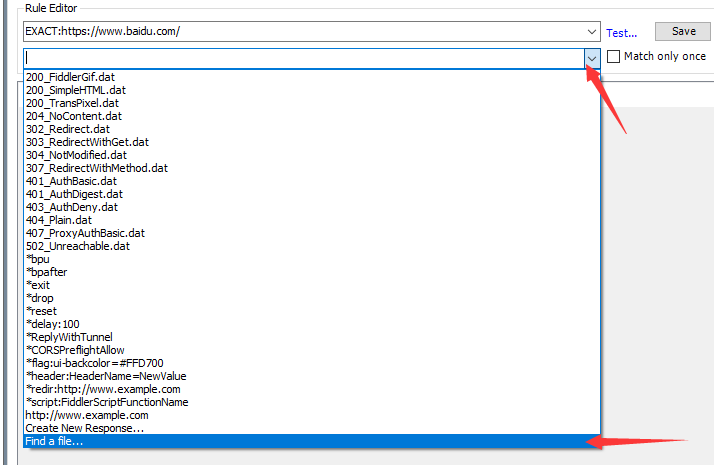Enable Match only once checkbox

pyautogui.click(x=613, y=57)
